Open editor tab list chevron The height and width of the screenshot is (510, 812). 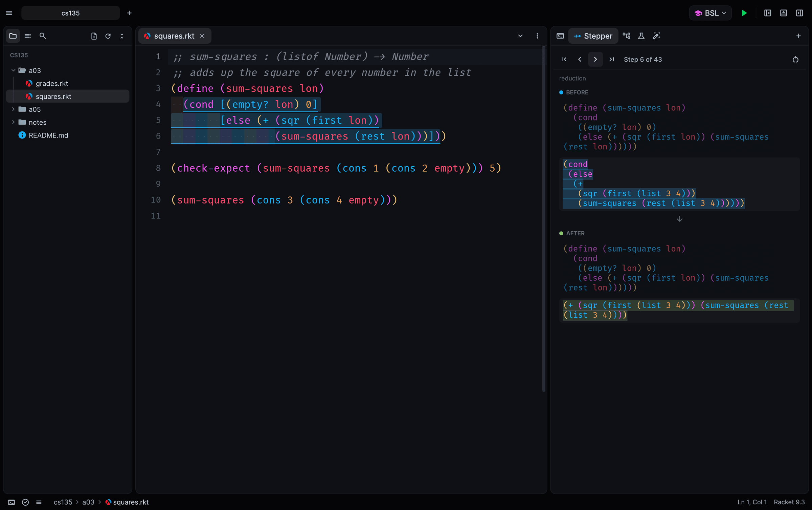520,36
